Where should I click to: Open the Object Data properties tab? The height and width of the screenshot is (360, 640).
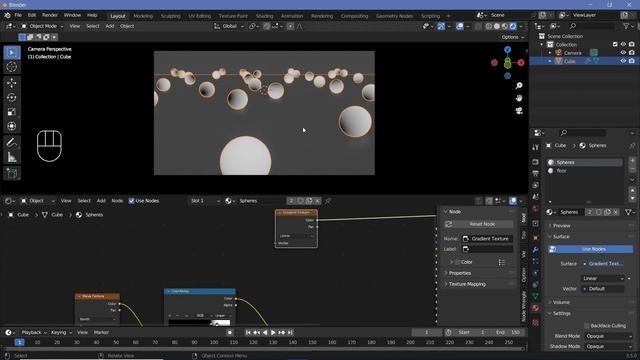[x=536, y=296]
